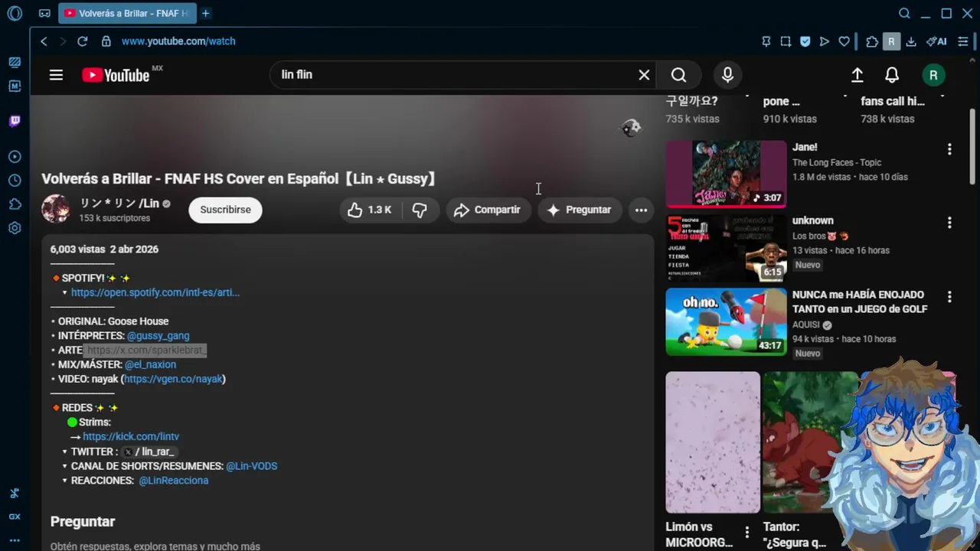The image size is (980, 551).
Task: Open browser search magnifier in title bar
Action: pos(904,13)
